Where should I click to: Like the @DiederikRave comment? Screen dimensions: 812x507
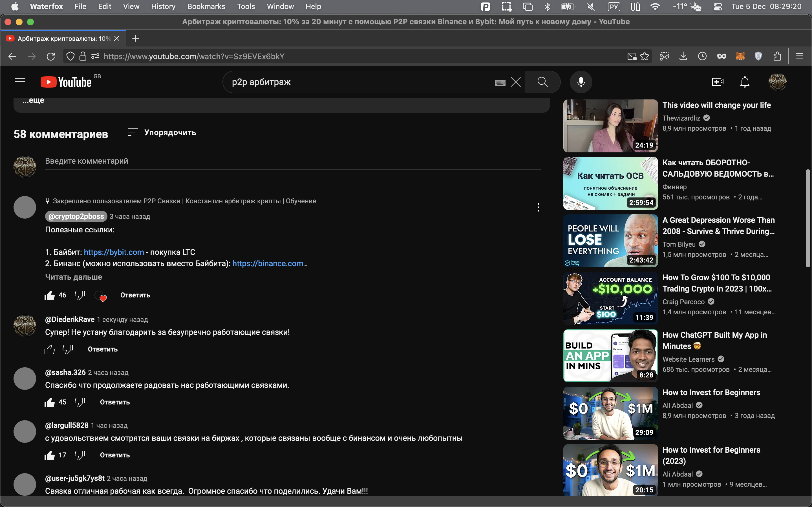(x=49, y=349)
